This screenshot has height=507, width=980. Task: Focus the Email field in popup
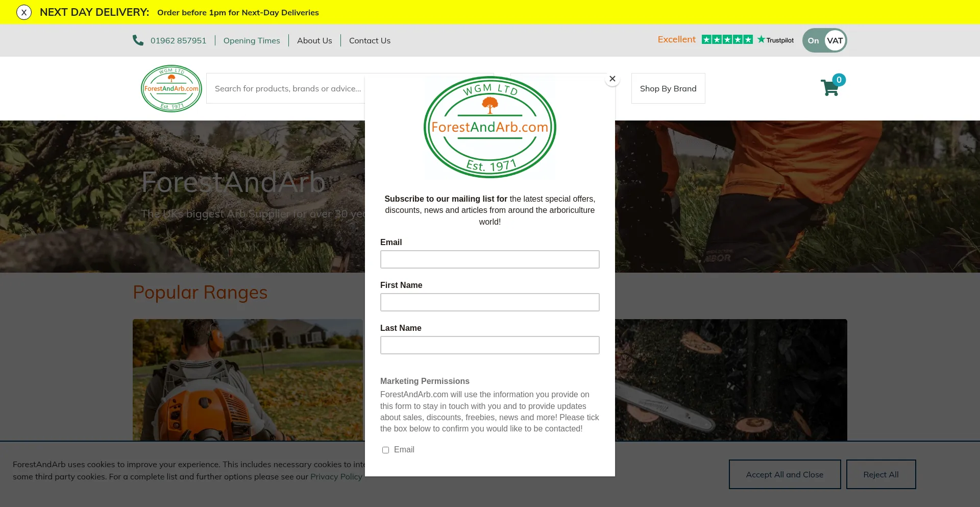(489, 259)
